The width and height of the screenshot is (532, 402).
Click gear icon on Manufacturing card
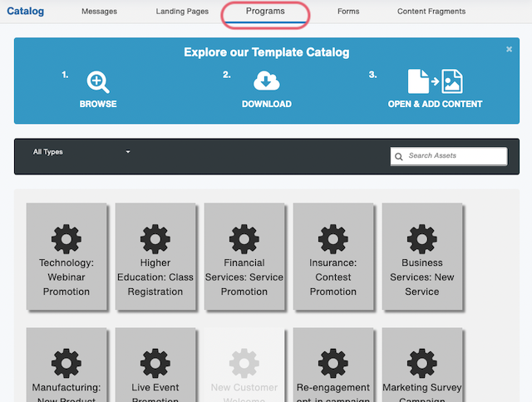point(66,363)
